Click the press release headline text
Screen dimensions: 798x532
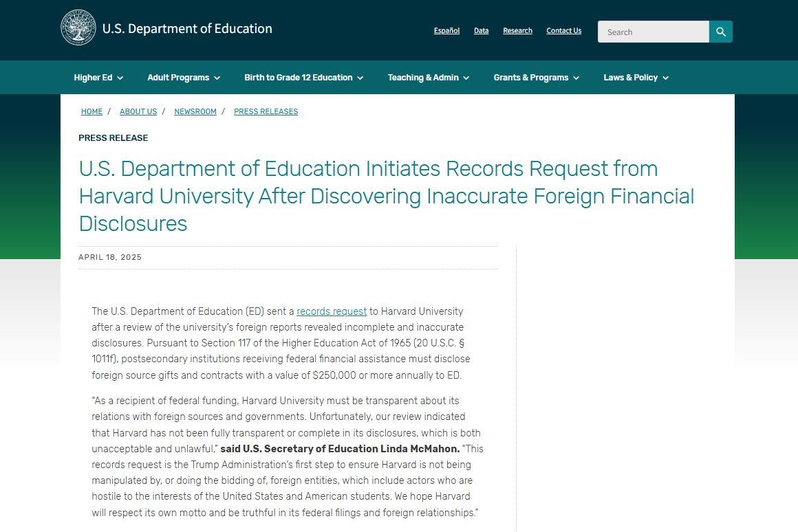tap(387, 197)
